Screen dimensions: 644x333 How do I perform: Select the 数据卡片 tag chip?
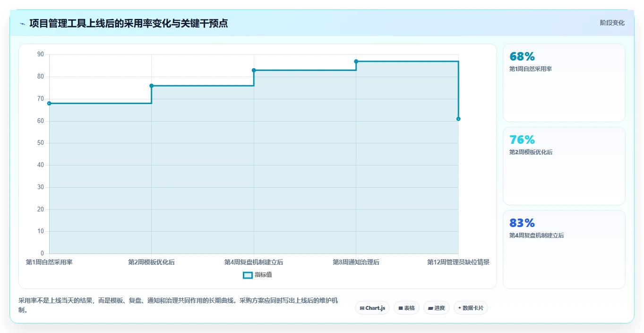point(471,308)
